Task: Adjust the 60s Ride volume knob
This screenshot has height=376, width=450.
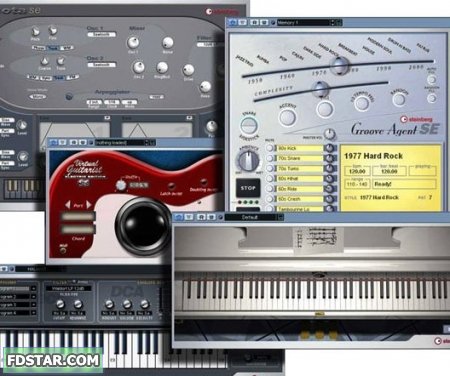Action: [330, 189]
